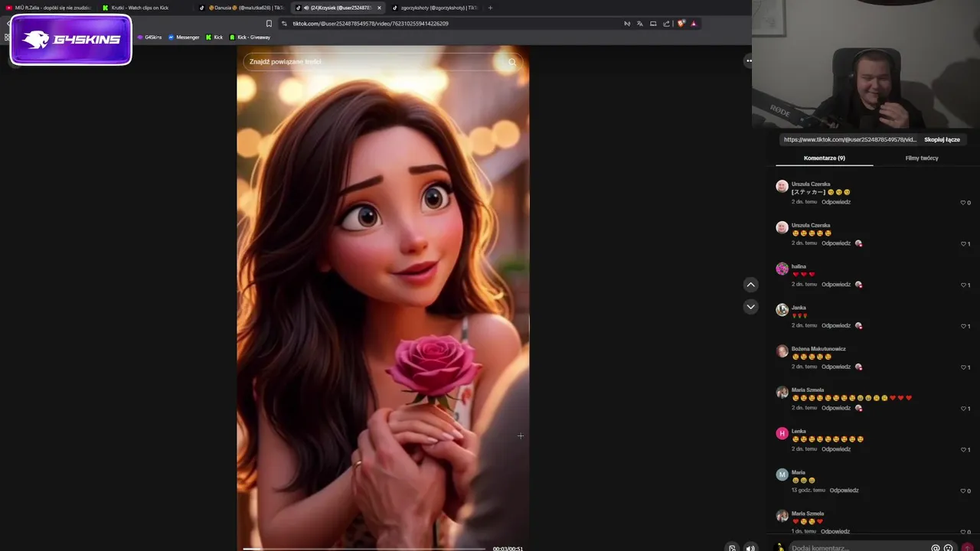Reply to Bożena Makutunowicz via Odpowiedz
The width and height of the screenshot is (980, 551).
[x=836, y=367]
